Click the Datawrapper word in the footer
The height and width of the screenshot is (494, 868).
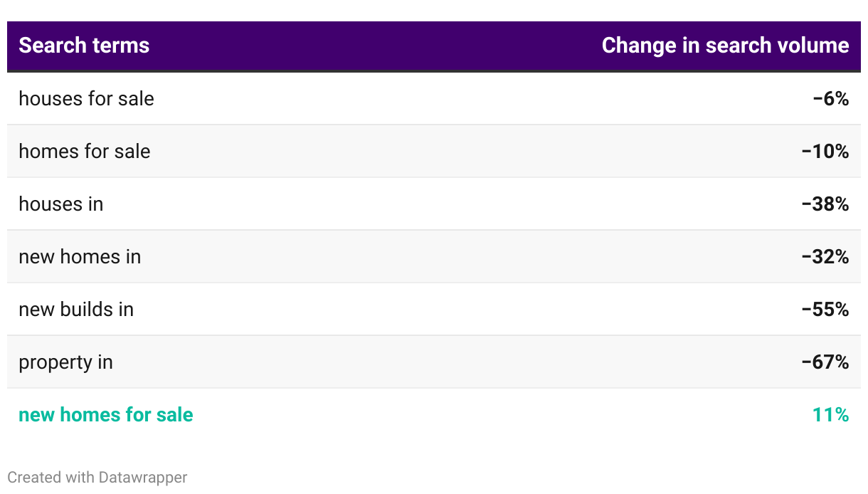pyautogui.click(x=143, y=477)
